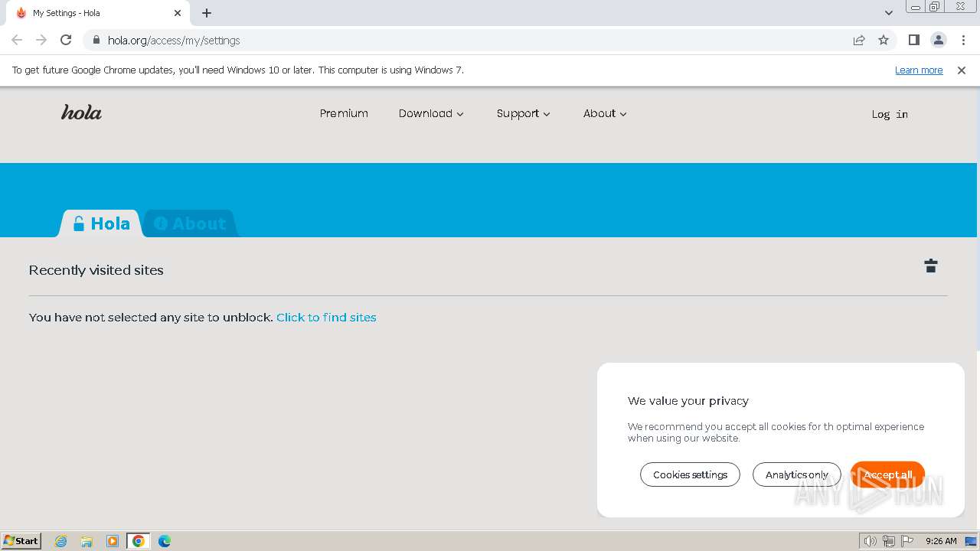Open Chrome profile avatar menu
The height and width of the screenshot is (551, 980).
[938, 40]
